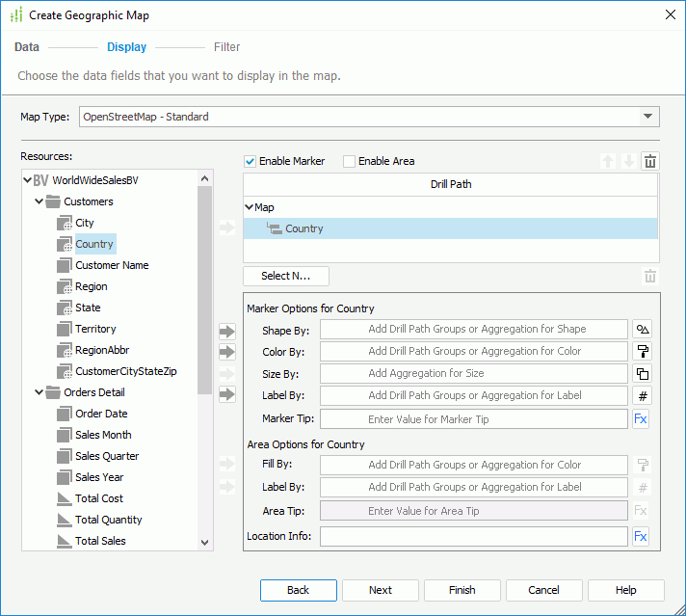Collapse the Customers folder
The width and height of the screenshot is (686, 616).
tap(39, 201)
